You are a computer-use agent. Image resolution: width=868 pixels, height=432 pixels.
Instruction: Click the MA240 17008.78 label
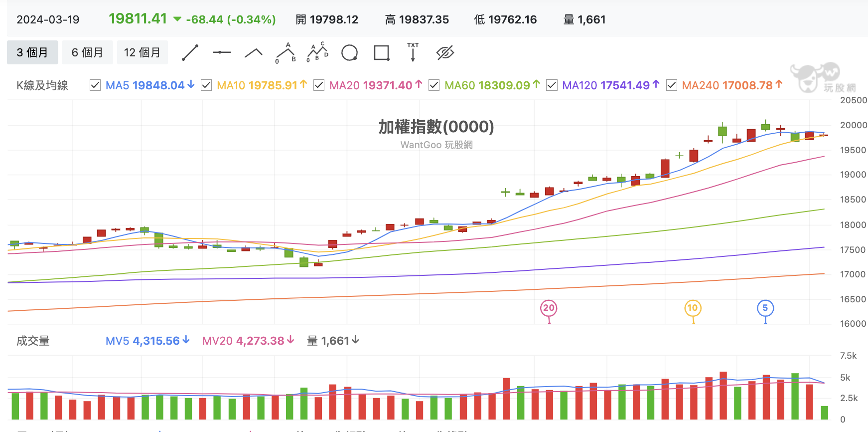pos(732,85)
